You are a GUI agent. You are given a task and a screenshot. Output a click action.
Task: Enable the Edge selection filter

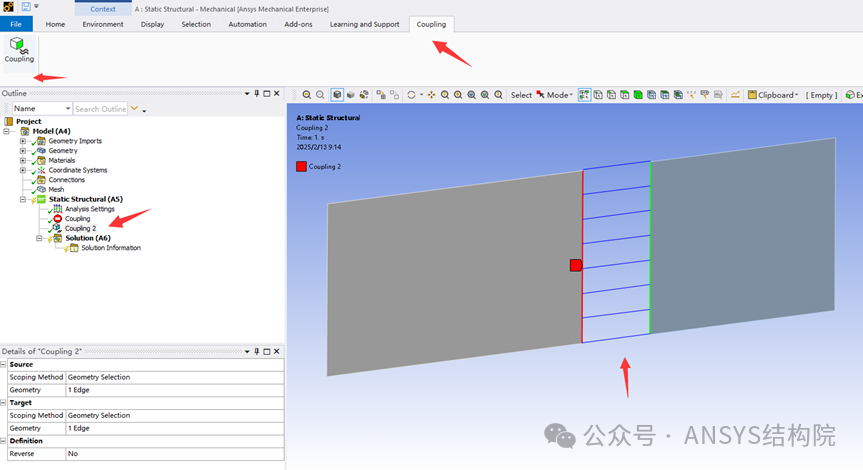pyautogui.click(x=611, y=95)
